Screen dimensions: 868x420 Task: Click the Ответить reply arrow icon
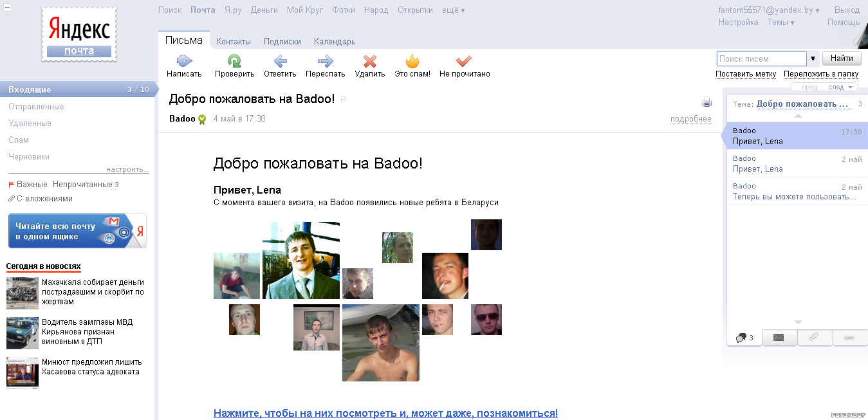pyautogui.click(x=280, y=61)
